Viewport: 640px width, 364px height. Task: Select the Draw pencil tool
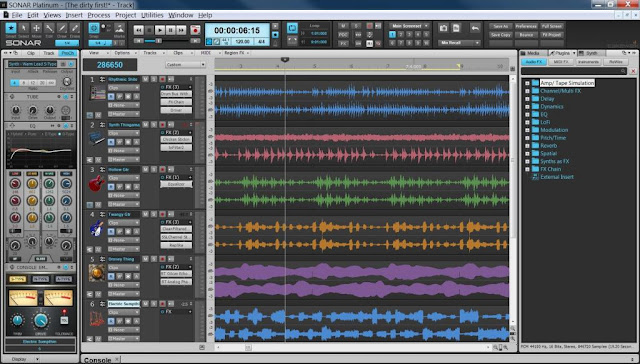(62, 29)
